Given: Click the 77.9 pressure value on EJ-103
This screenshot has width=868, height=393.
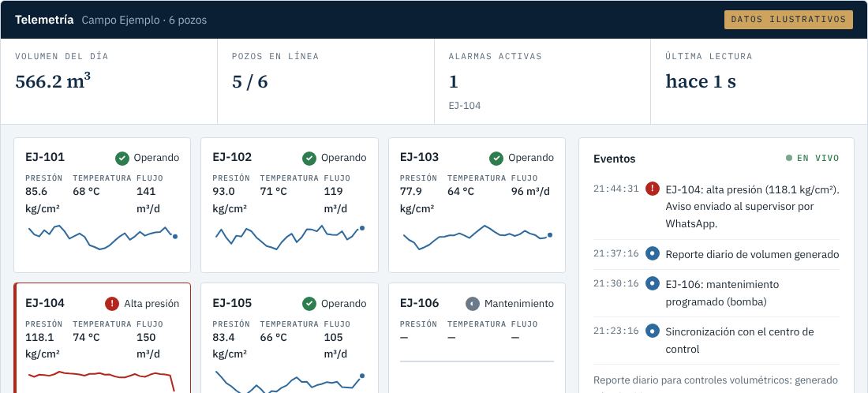Looking at the screenshot, I should click(x=411, y=192).
